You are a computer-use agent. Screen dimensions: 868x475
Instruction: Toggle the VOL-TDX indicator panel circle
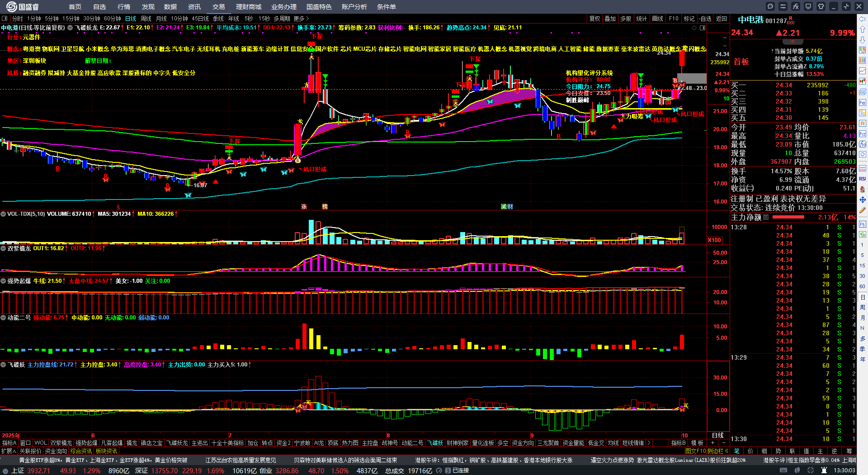[x=3, y=214]
